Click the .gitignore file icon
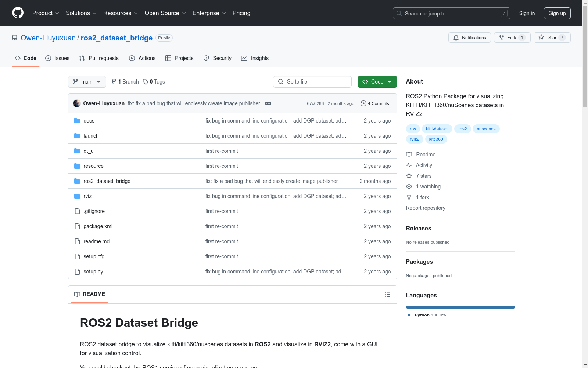The height and width of the screenshot is (368, 588). [x=77, y=211]
